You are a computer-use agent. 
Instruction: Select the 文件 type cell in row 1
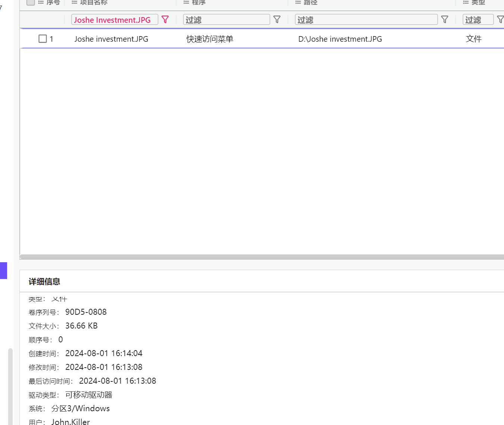coord(474,39)
